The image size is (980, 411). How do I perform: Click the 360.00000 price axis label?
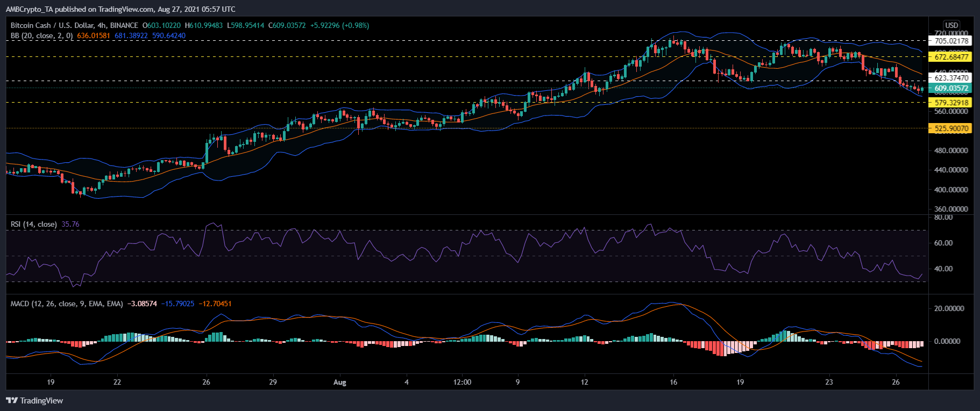click(x=951, y=209)
